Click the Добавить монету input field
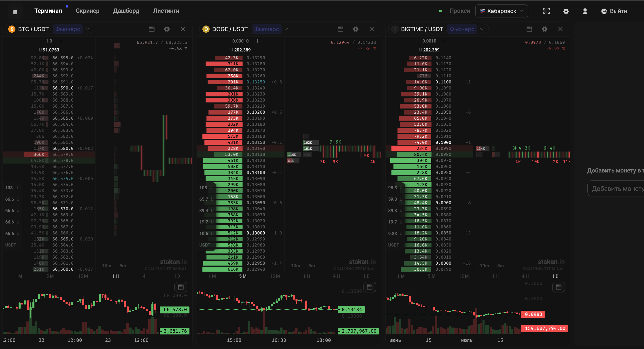 coord(616,189)
